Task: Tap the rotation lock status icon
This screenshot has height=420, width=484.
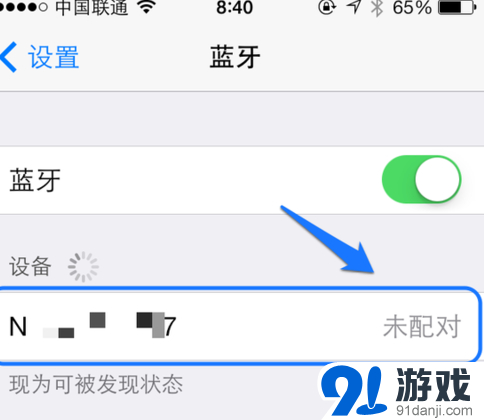Action: pyautogui.click(x=327, y=7)
